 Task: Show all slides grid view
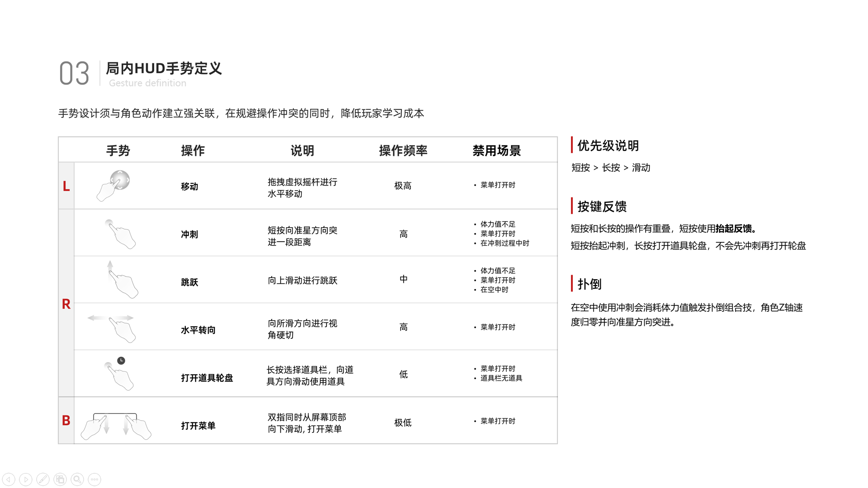click(x=60, y=479)
